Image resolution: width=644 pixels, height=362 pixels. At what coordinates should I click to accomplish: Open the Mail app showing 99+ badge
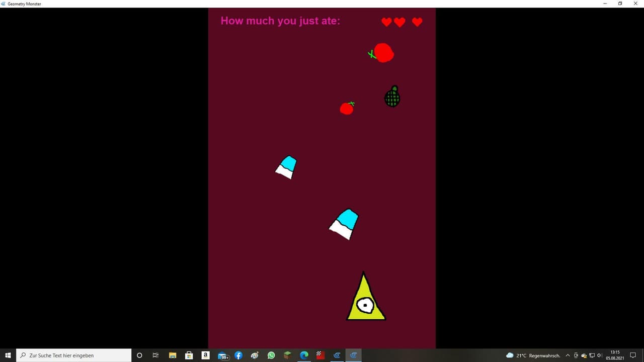point(222,355)
